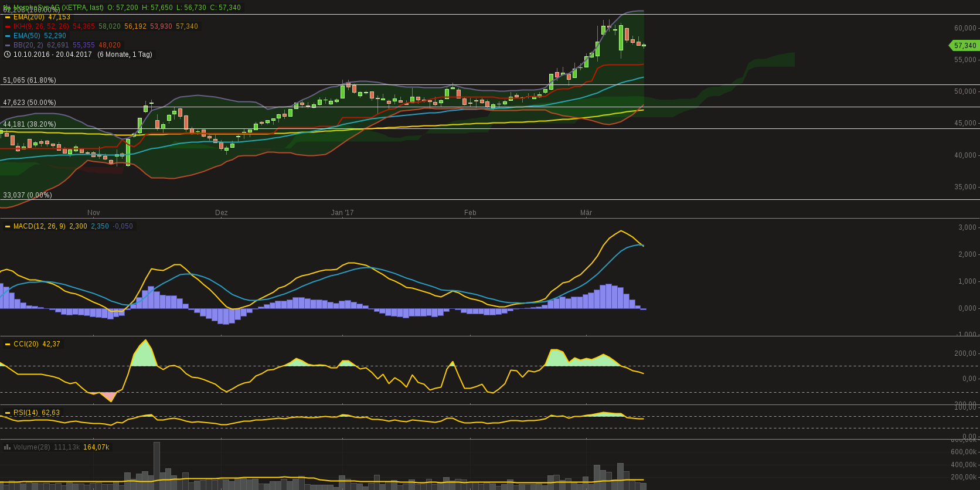Open the 10.10.2016 - 20.04.2017 date range
This screenshot has height=490, width=980.
(x=53, y=55)
